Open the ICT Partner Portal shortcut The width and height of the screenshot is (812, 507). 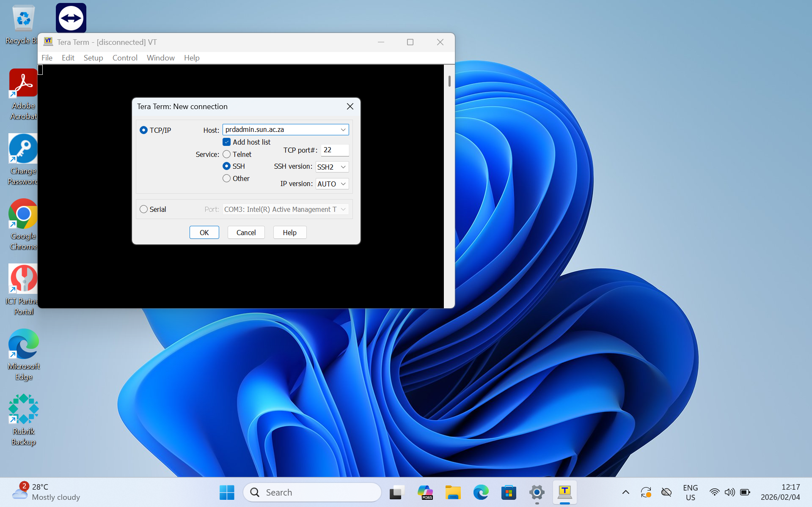pos(23,279)
